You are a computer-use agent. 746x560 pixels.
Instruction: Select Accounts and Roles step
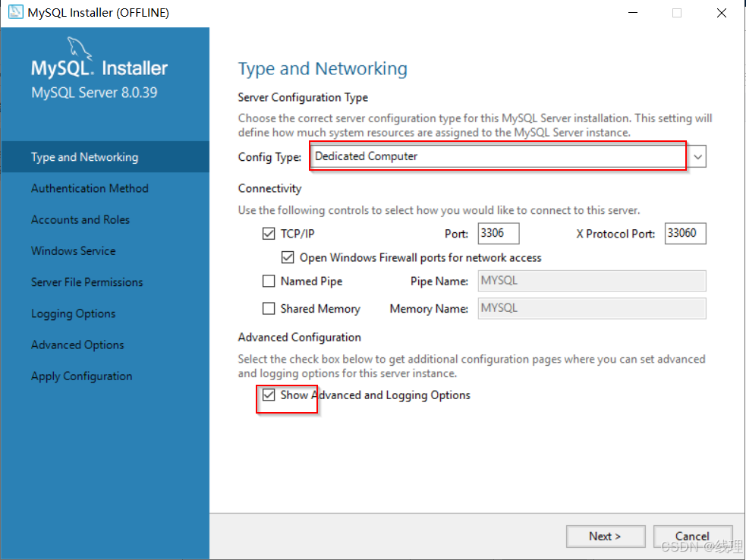click(80, 219)
